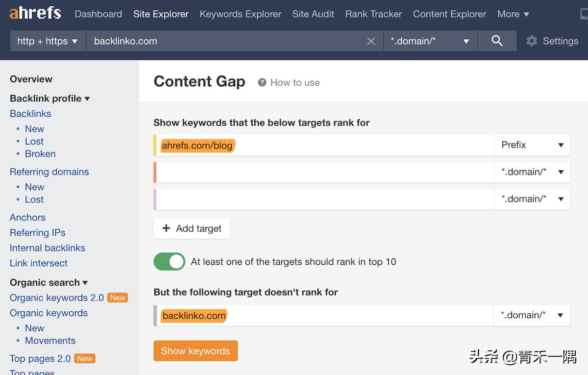Click the ahrefs logo
Screen dimensions: 588x375
(35, 14)
